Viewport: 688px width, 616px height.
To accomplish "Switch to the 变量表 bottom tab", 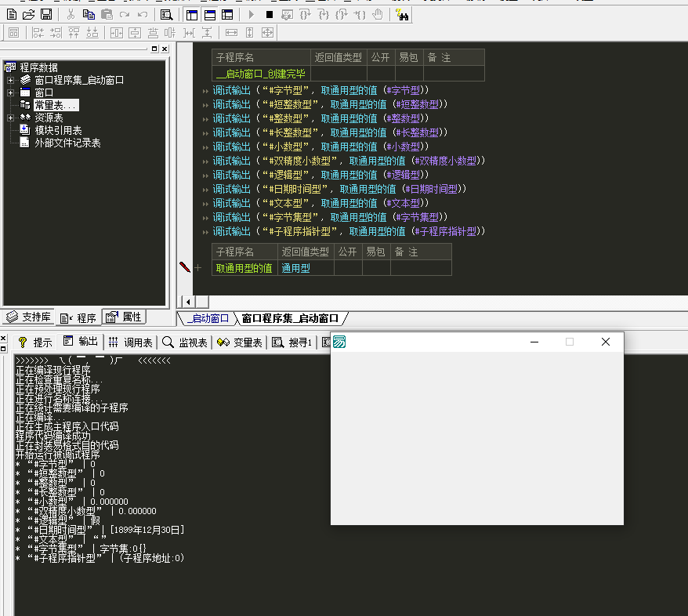I will pos(240,342).
